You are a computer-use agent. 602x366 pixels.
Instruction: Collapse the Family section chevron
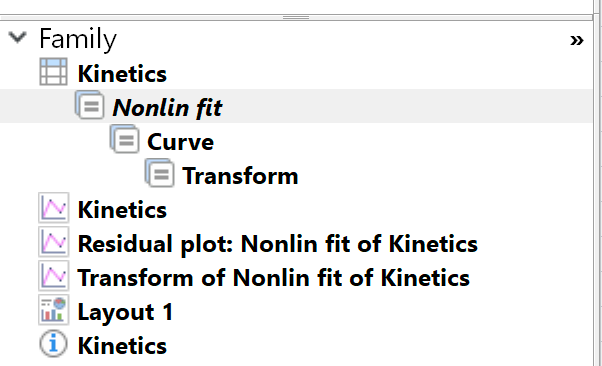[17, 38]
